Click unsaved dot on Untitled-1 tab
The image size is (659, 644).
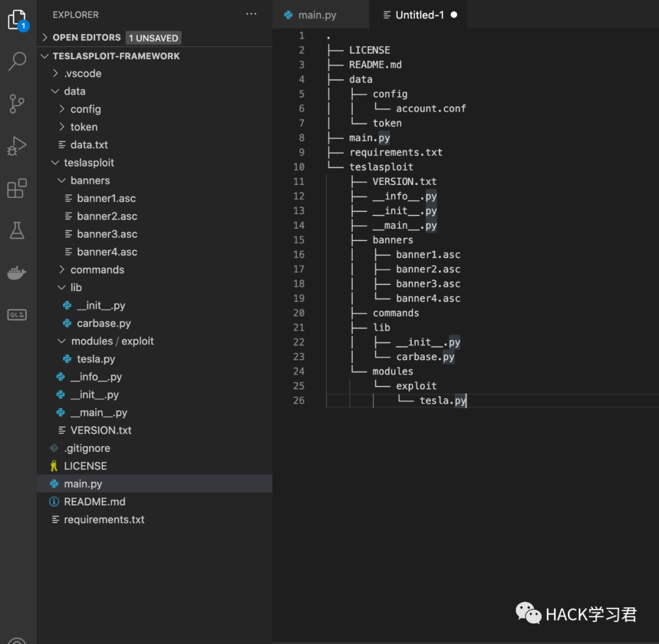[x=454, y=15]
